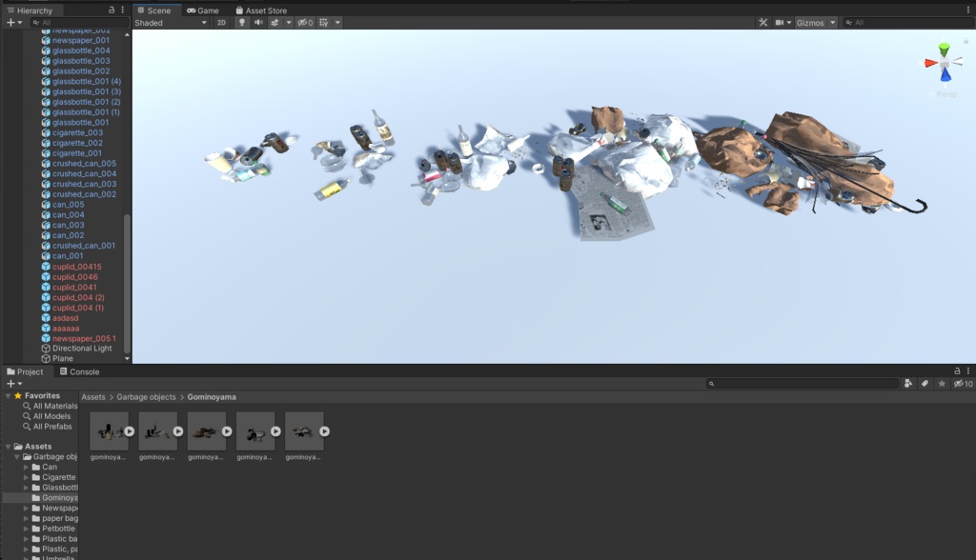Switch to the Console tab
Image resolution: width=976 pixels, height=560 pixels.
pos(84,371)
